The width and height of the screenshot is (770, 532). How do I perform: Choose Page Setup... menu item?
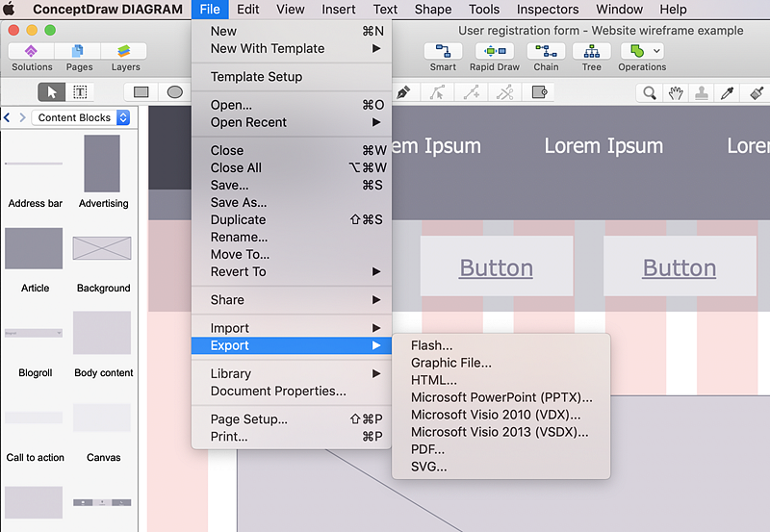pos(292,419)
